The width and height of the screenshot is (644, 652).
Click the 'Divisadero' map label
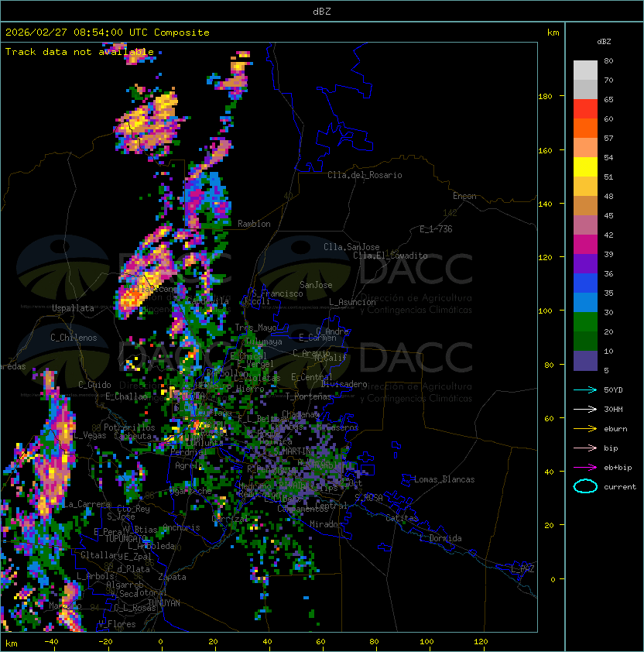344,384
